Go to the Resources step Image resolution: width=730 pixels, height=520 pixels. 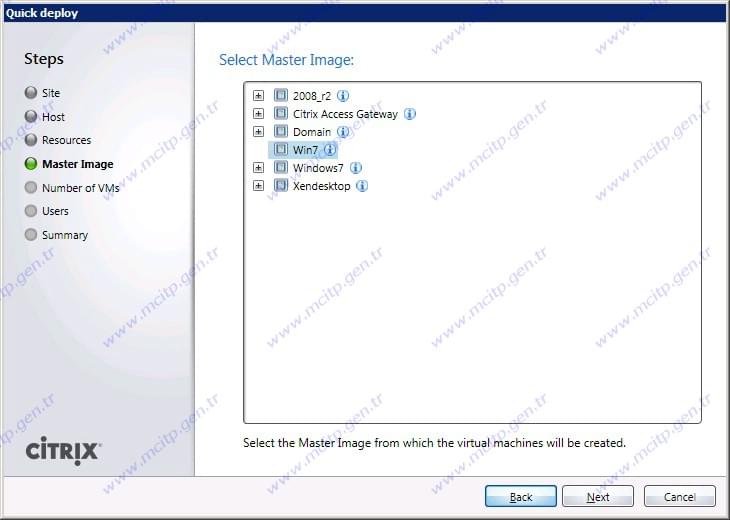pyautogui.click(x=67, y=140)
